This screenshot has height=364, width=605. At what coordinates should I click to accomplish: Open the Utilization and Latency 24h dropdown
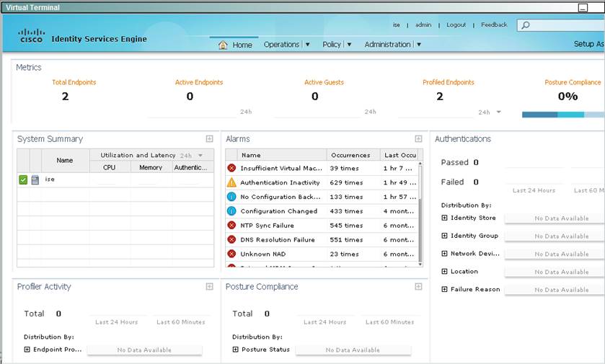tap(200, 155)
